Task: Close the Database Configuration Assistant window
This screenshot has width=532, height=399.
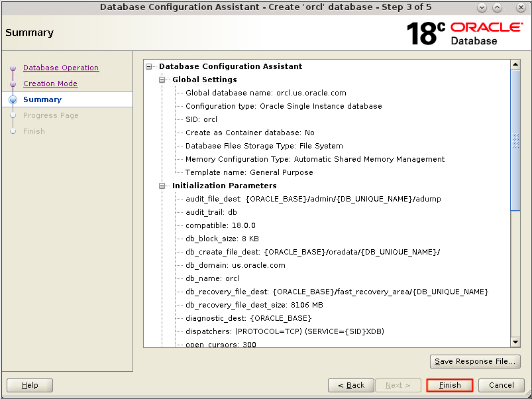Action: tap(521, 8)
